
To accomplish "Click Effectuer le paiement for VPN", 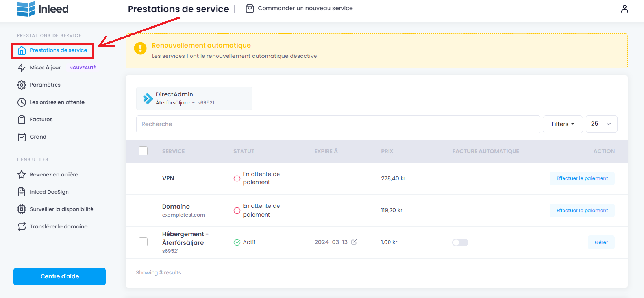I will 582,178.
